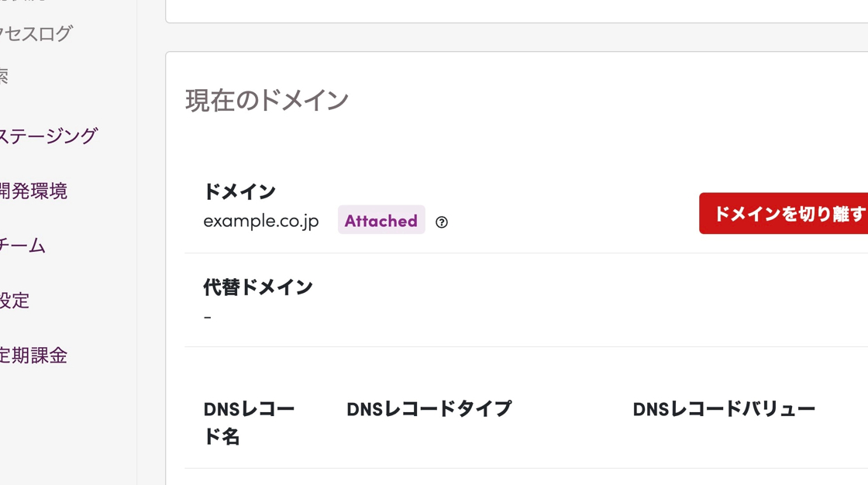868x485 pixels.
Task: Select 定期課金 in the sidebar
Action: (x=33, y=356)
